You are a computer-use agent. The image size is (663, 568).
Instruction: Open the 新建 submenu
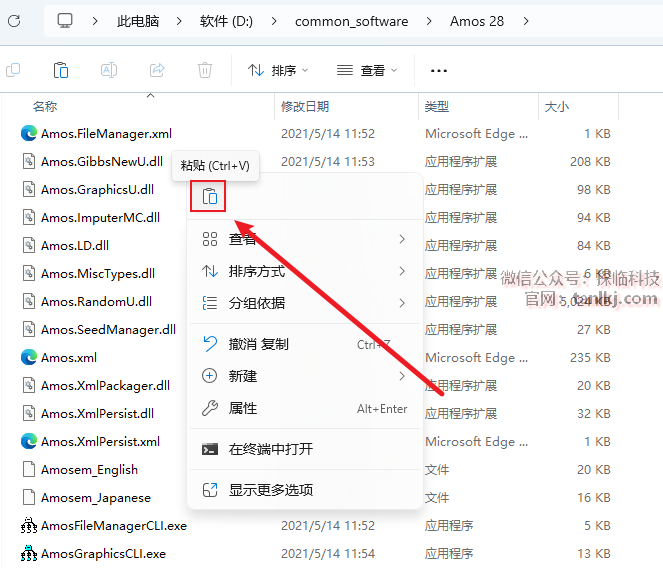point(304,376)
